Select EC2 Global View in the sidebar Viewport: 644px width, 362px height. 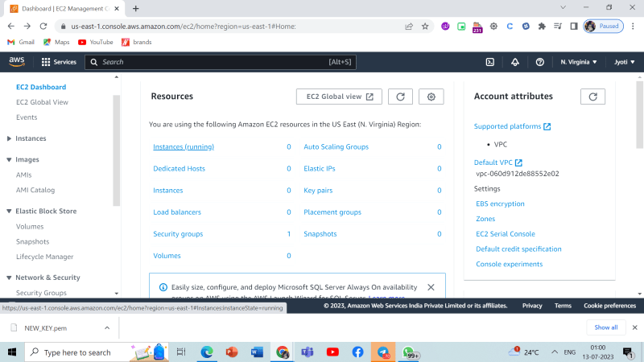pyautogui.click(x=43, y=102)
